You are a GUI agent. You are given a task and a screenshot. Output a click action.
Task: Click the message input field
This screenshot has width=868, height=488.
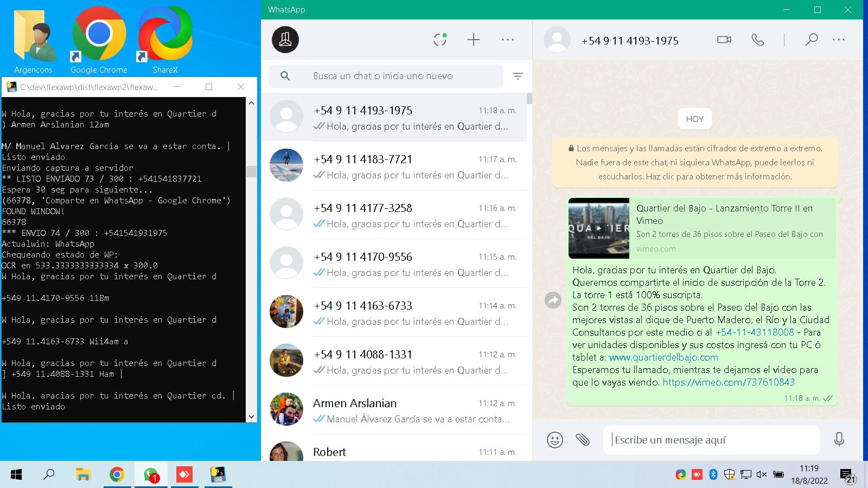click(x=711, y=440)
